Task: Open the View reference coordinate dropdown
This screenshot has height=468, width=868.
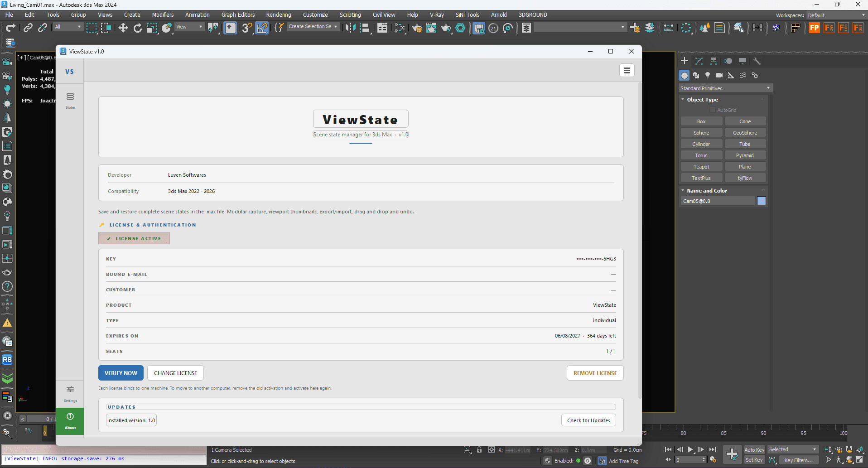Action: 189,27
